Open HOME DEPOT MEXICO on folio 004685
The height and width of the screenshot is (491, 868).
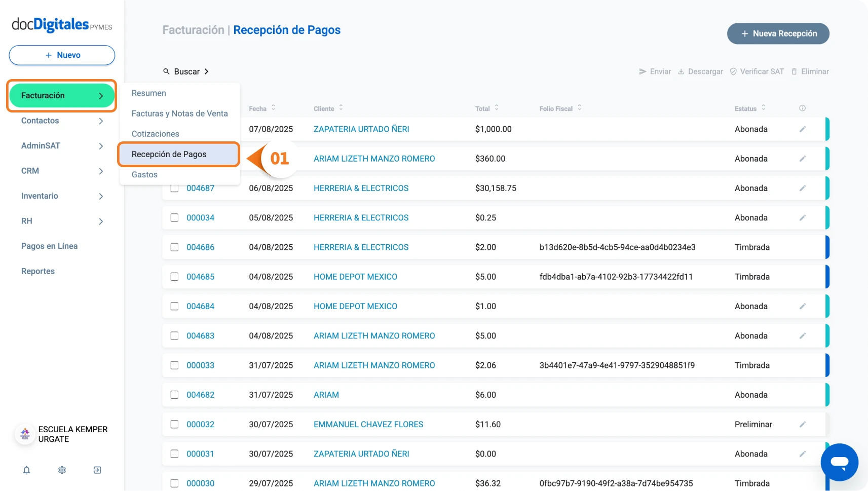point(355,277)
